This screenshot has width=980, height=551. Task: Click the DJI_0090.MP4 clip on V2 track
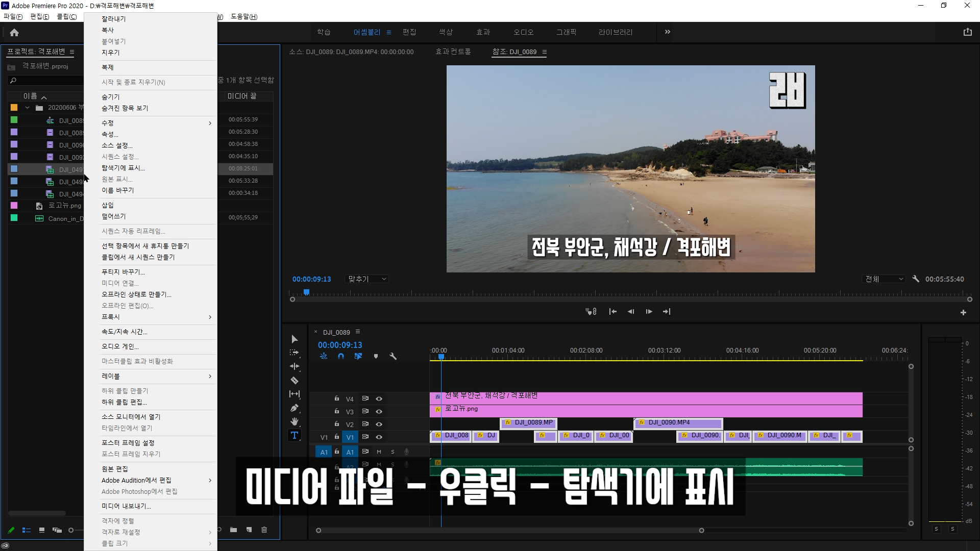pyautogui.click(x=678, y=423)
